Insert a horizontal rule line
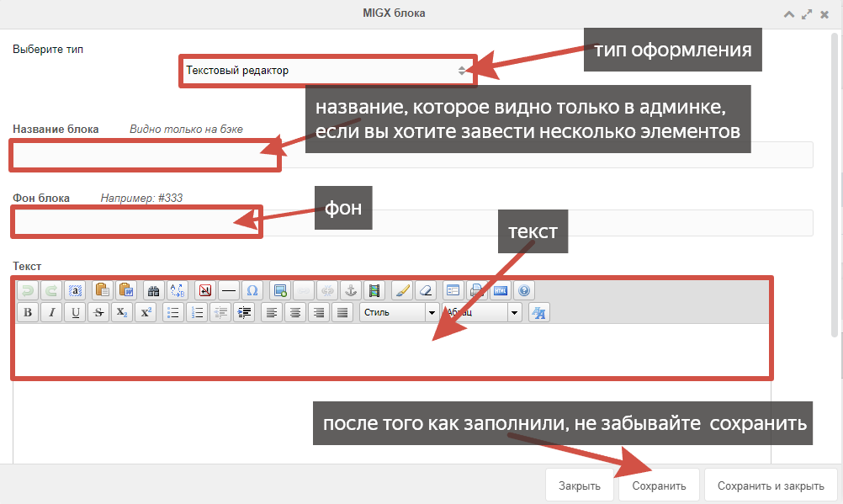 (229, 290)
